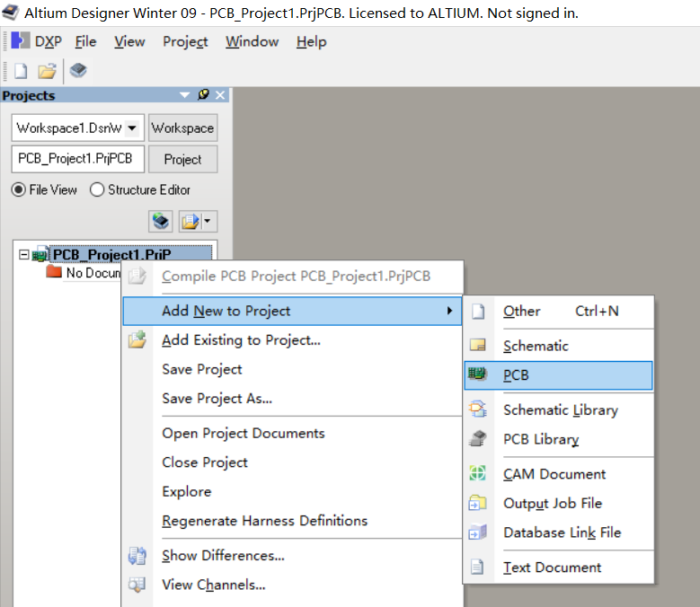Open the File menu
The height and width of the screenshot is (607, 700).
(x=85, y=41)
